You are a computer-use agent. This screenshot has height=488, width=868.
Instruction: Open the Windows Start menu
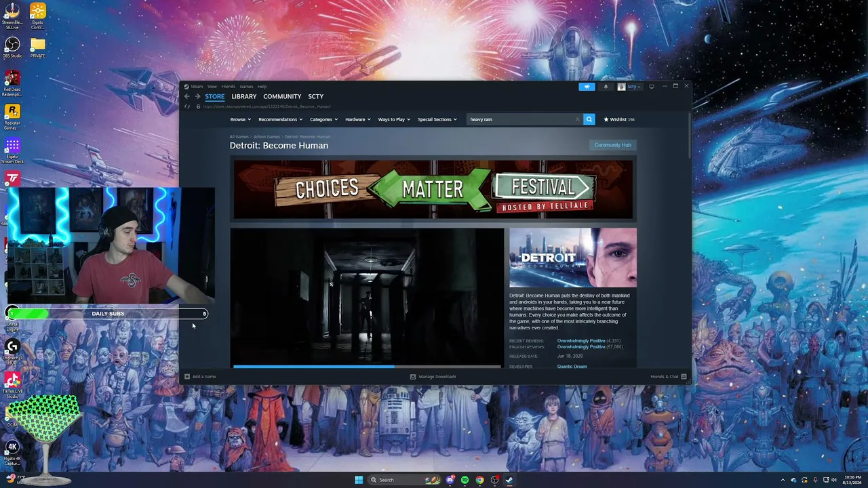click(359, 480)
